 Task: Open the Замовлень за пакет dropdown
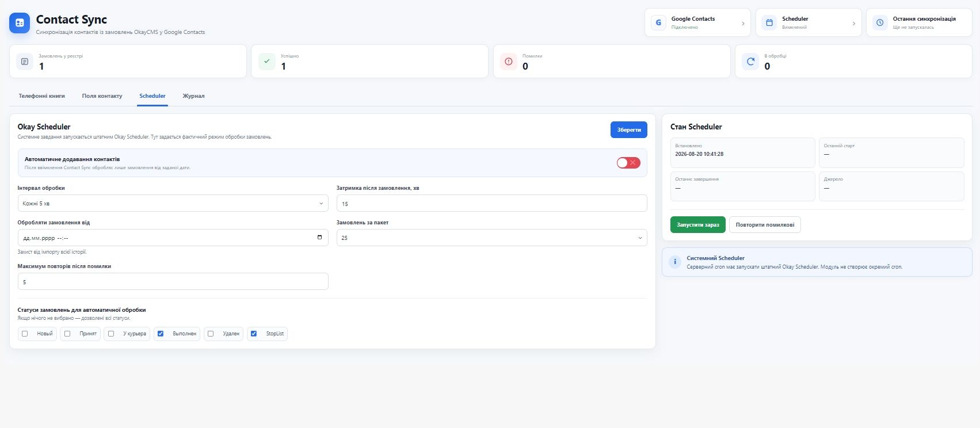click(x=492, y=238)
